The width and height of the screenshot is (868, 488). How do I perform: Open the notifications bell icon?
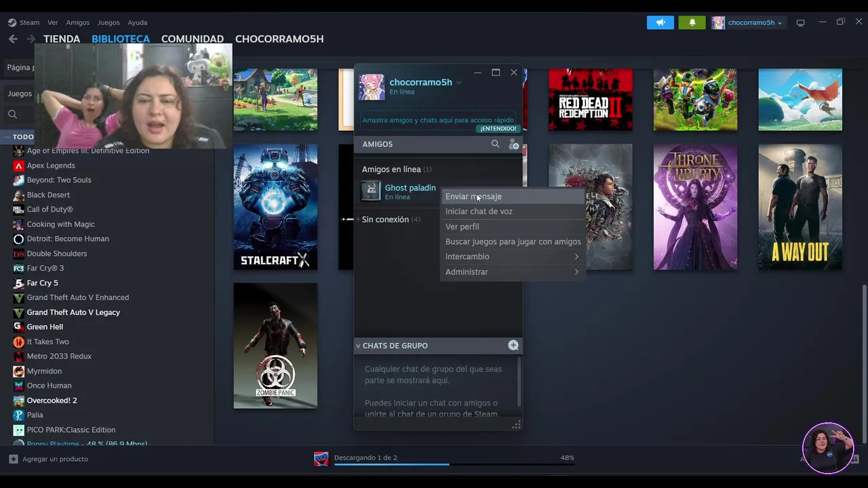(x=692, y=22)
